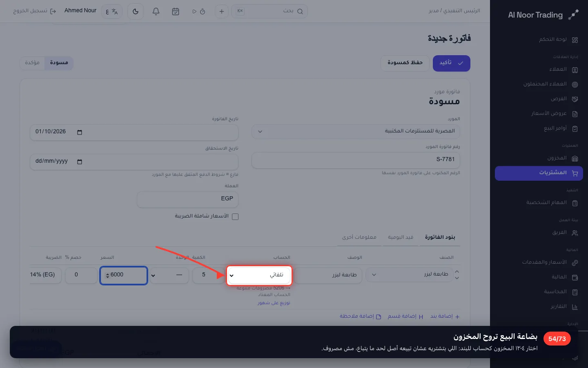Click the رقم فاتورة المورد field S-7781
This screenshot has width=588, height=368.
click(x=356, y=160)
